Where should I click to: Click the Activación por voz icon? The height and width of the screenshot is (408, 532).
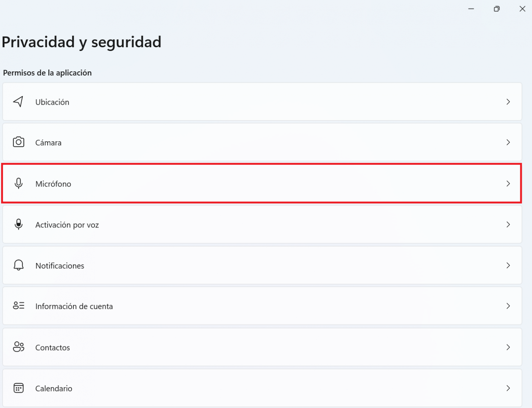(19, 224)
